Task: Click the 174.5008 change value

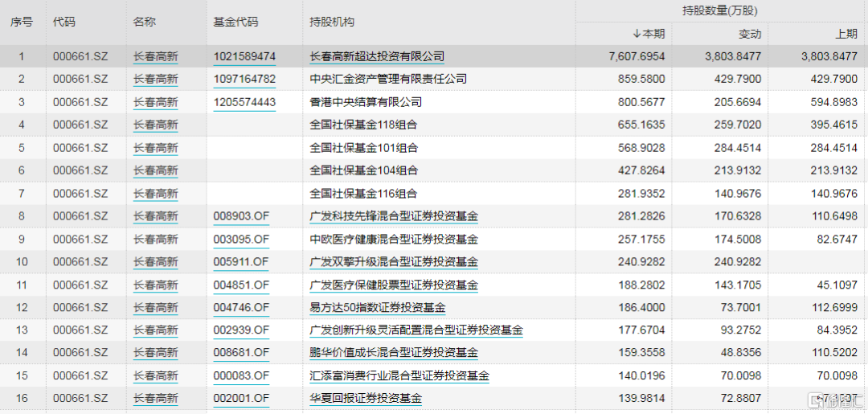Action: (737, 239)
